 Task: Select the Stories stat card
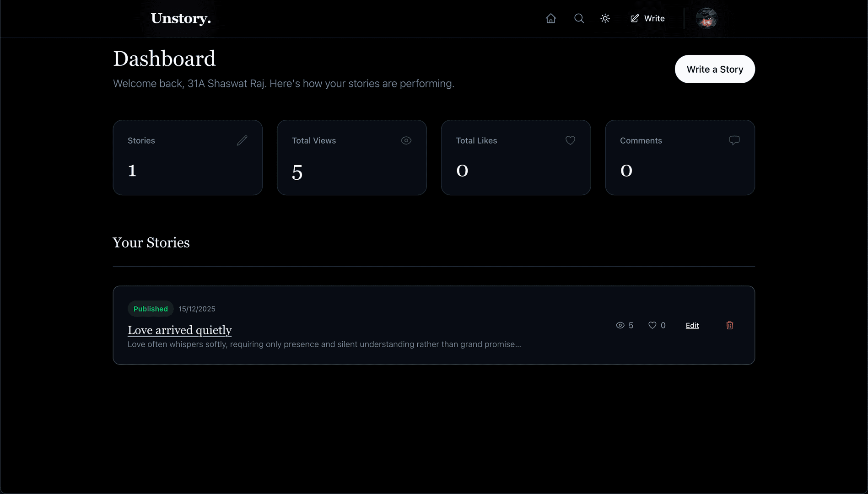coord(188,158)
